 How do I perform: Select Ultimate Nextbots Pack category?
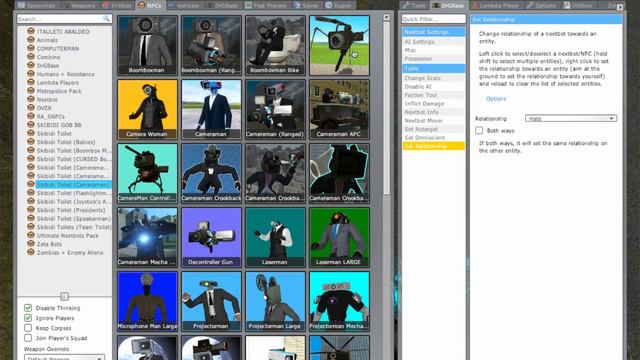pyautogui.click(x=67, y=236)
